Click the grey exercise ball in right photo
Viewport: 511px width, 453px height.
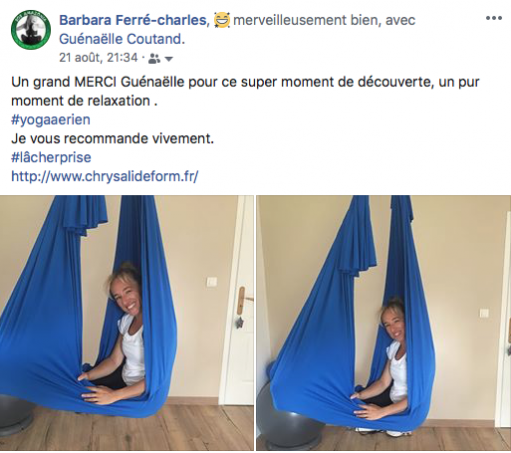(x=287, y=422)
